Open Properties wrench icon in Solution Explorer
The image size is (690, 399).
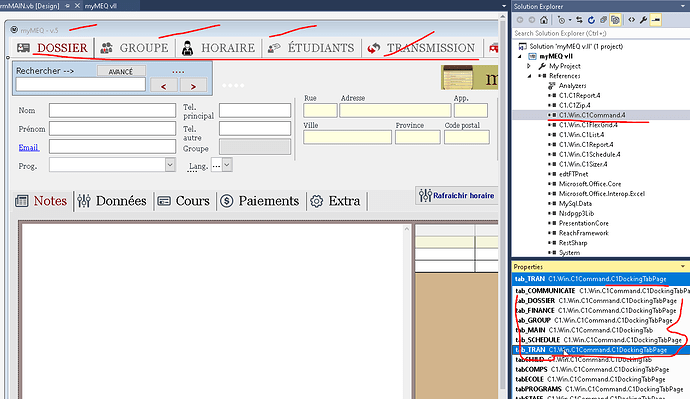[x=643, y=20]
